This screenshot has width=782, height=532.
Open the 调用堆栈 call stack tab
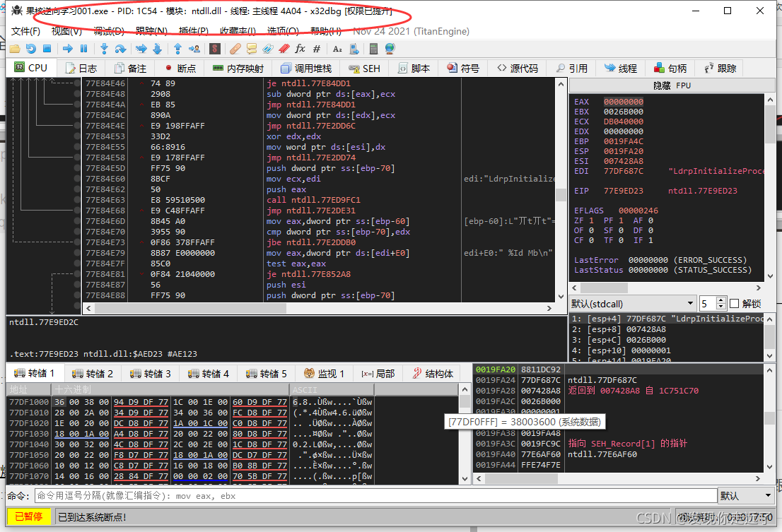(x=306, y=68)
